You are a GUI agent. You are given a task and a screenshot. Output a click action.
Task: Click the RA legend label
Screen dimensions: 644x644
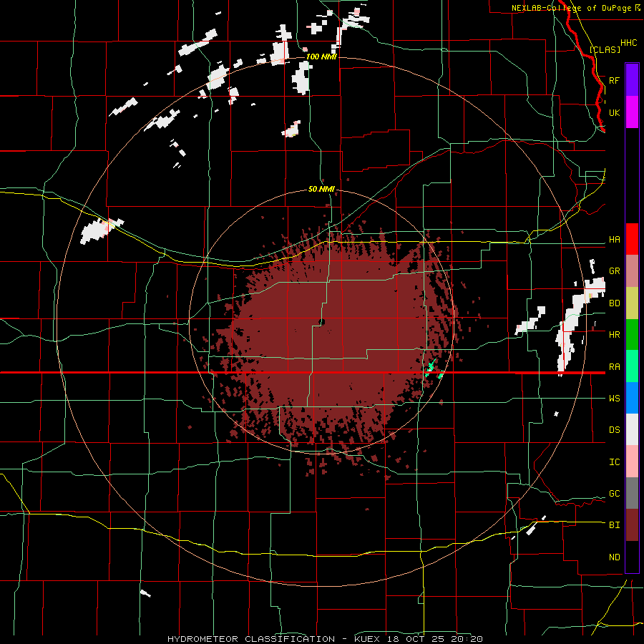(x=614, y=367)
